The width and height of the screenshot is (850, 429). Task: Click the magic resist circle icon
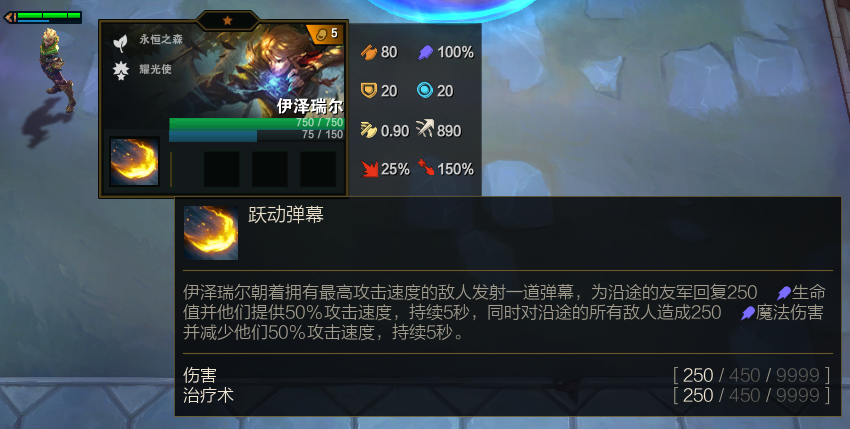425,91
